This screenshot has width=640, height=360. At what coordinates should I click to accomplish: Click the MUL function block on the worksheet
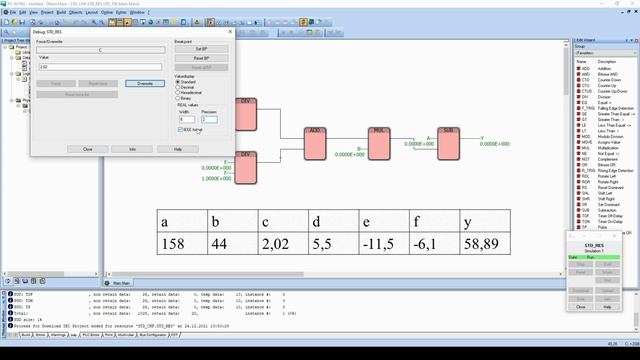click(379, 144)
